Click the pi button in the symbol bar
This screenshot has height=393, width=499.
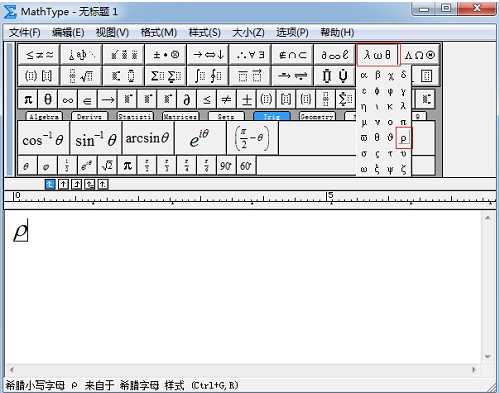(28, 99)
